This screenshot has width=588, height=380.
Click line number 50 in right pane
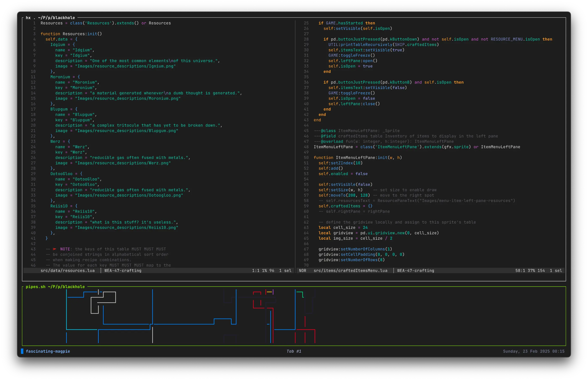coord(306,157)
